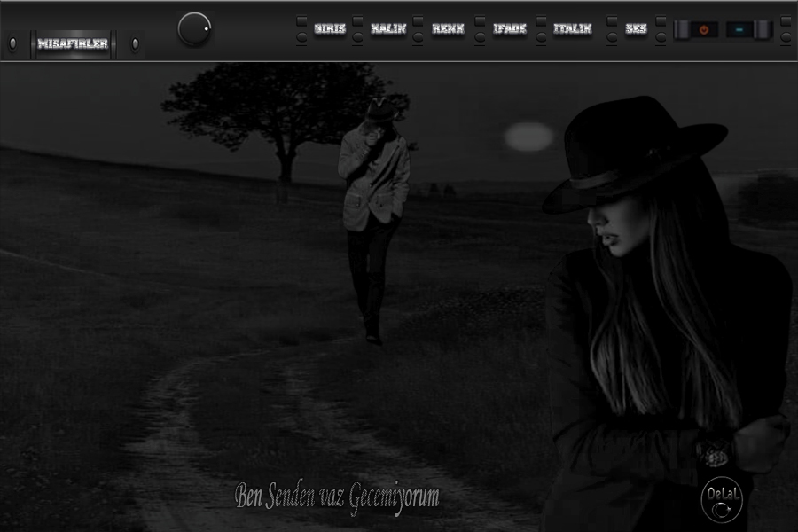Open the RENK color picker menu
The width and height of the screenshot is (798, 532).
click(x=448, y=28)
